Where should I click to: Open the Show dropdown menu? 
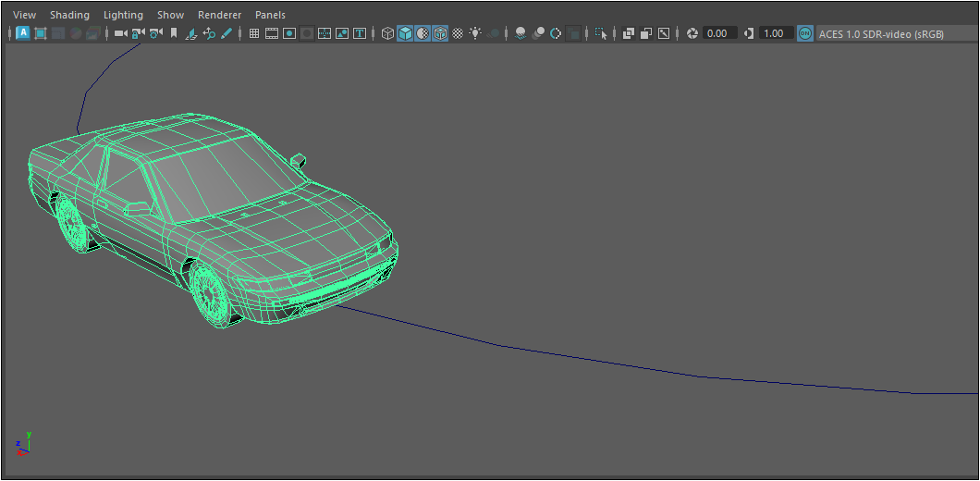170,15
